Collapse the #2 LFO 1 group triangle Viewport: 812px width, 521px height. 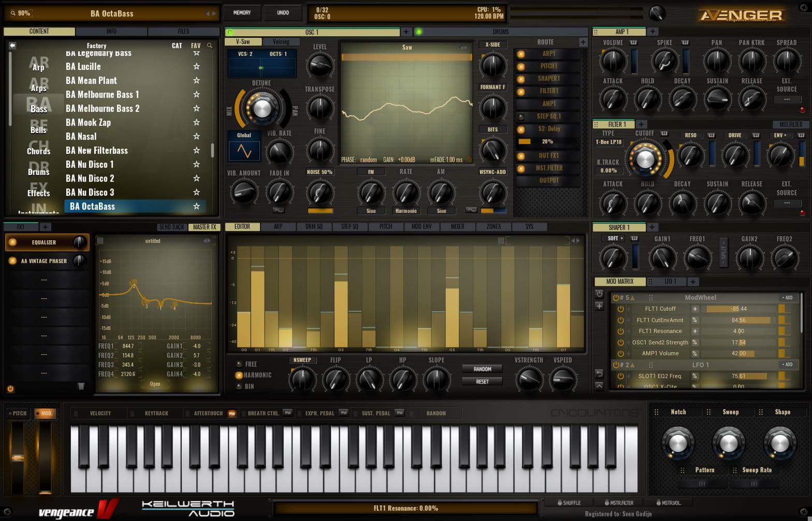click(x=633, y=365)
